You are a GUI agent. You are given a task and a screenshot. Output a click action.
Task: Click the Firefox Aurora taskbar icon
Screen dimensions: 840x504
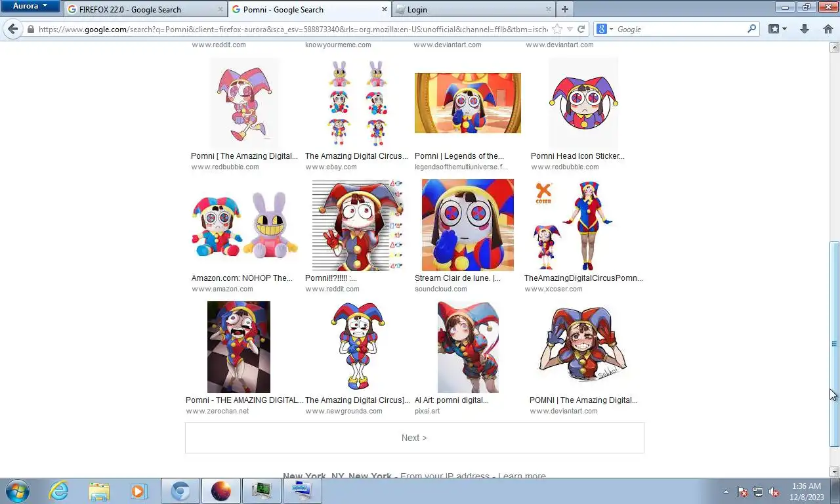pos(221,491)
